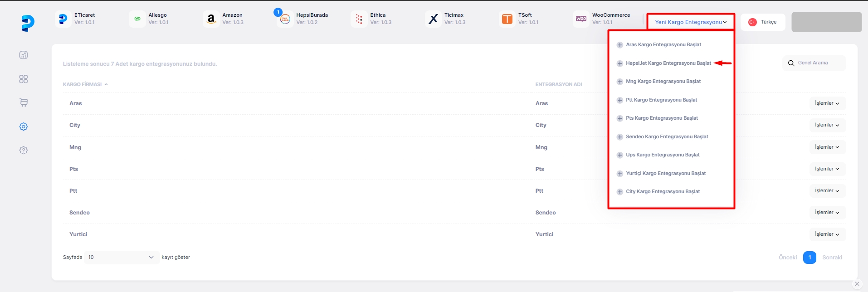The height and width of the screenshot is (292, 868).
Task: Open the shopping cart icon in sidebar
Action: click(x=24, y=103)
